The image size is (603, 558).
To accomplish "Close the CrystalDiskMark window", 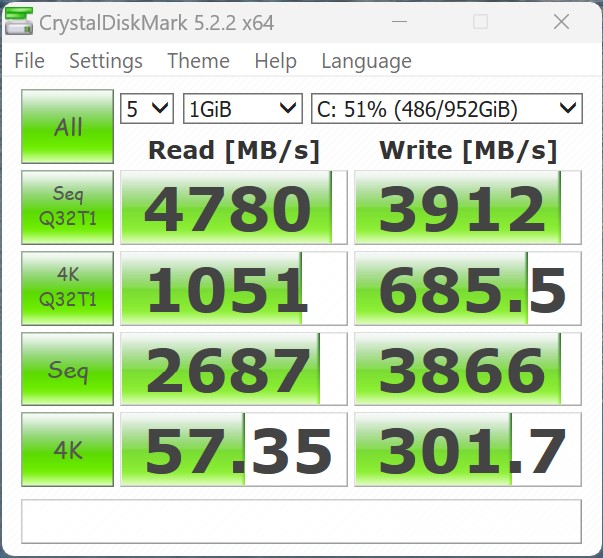I will pyautogui.click(x=561, y=22).
